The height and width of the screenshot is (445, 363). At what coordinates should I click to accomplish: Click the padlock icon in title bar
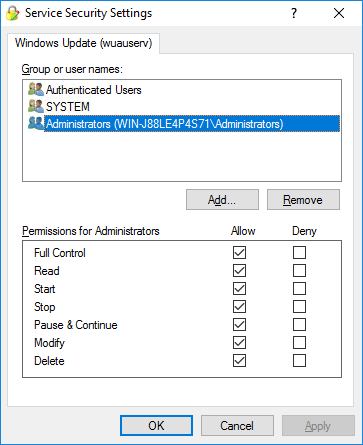pos(13,13)
